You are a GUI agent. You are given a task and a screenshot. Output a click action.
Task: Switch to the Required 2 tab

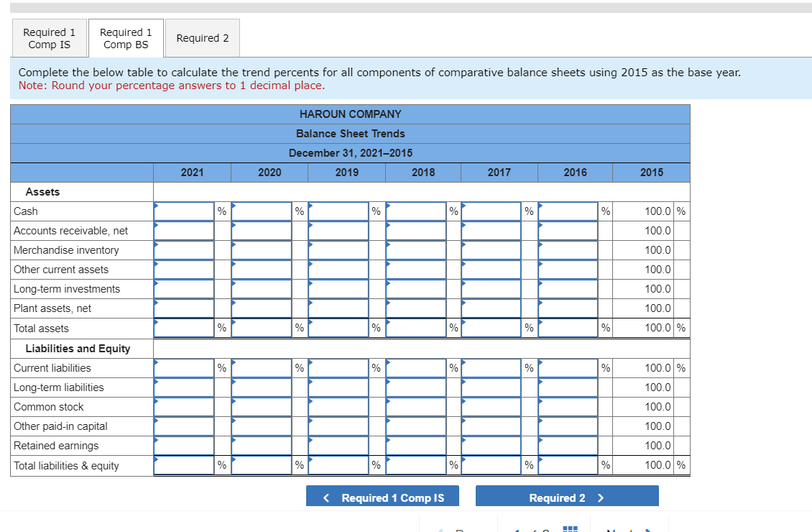pyautogui.click(x=202, y=37)
